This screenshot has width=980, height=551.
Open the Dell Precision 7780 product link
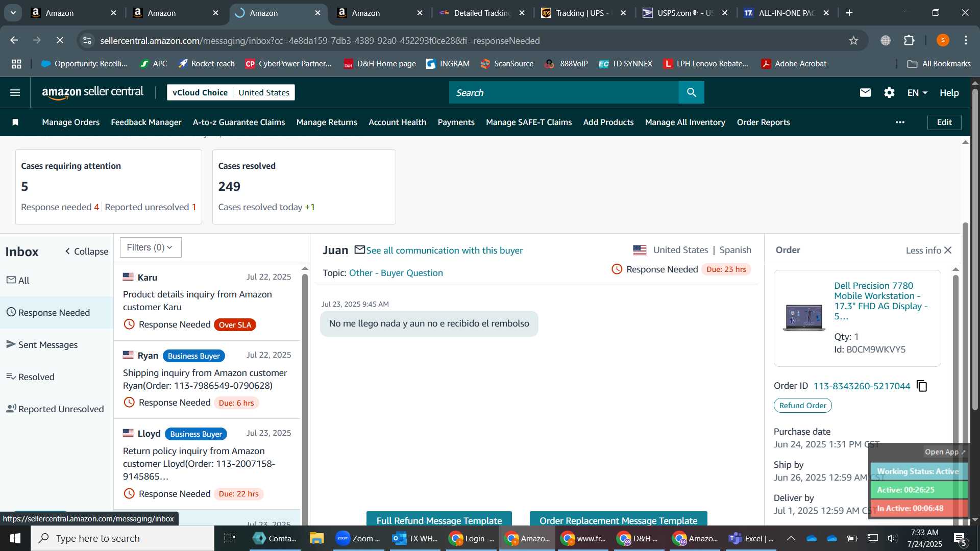coord(880,301)
